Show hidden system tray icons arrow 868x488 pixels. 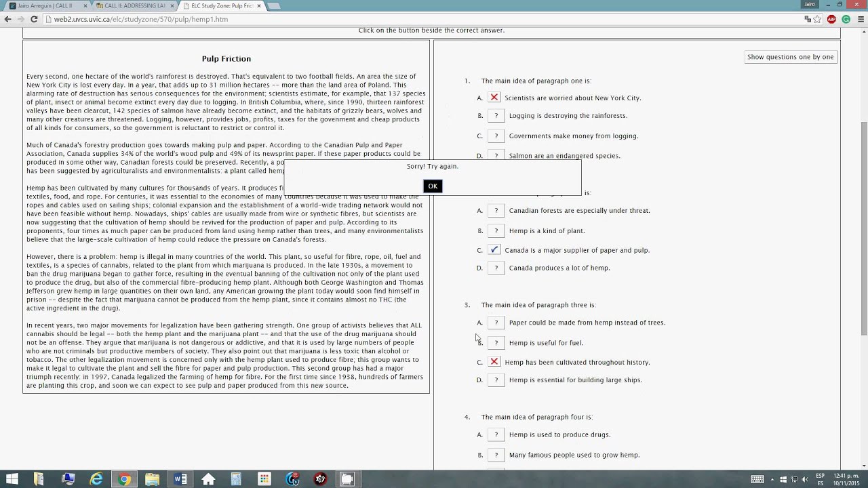pos(772,480)
